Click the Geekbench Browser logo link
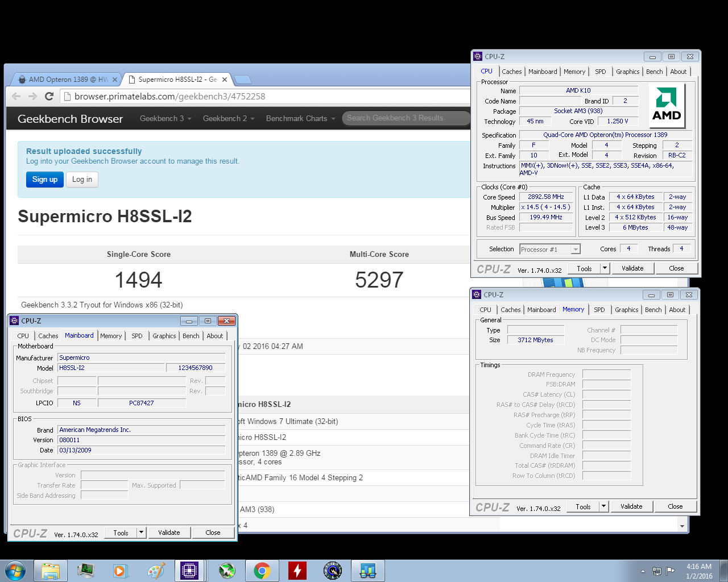728x582 pixels. click(70, 119)
